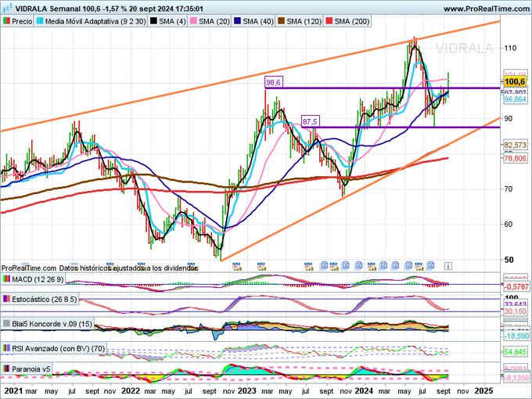Open the dividend event icon below July 2023
The image size is (532, 399).
click(x=309, y=266)
